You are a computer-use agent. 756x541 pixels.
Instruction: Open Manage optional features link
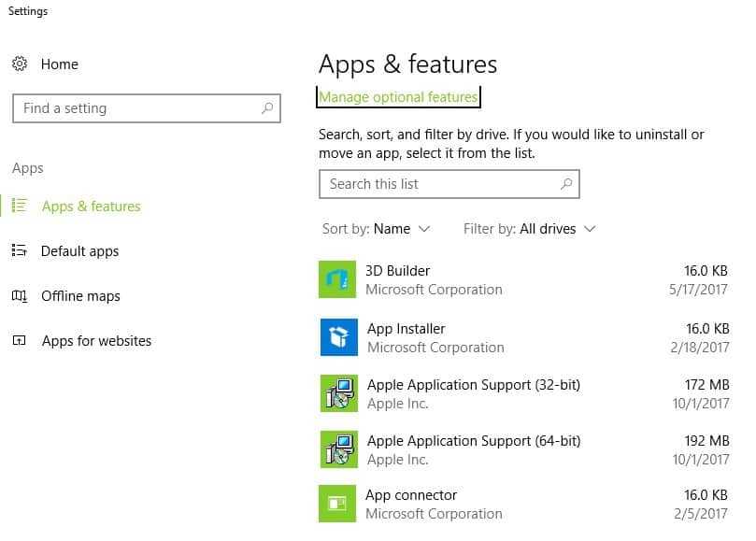pyautogui.click(x=398, y=97)
